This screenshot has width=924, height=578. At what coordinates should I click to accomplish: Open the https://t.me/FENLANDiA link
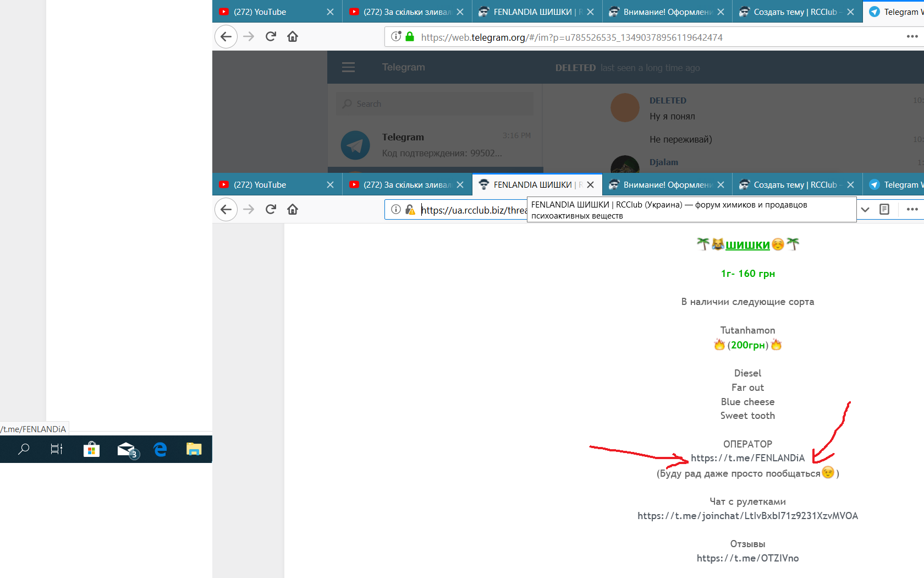pos(747,458)
